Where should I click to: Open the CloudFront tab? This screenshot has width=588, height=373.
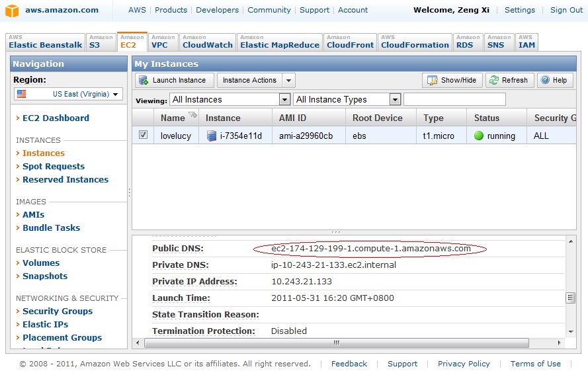pos(350,42)
